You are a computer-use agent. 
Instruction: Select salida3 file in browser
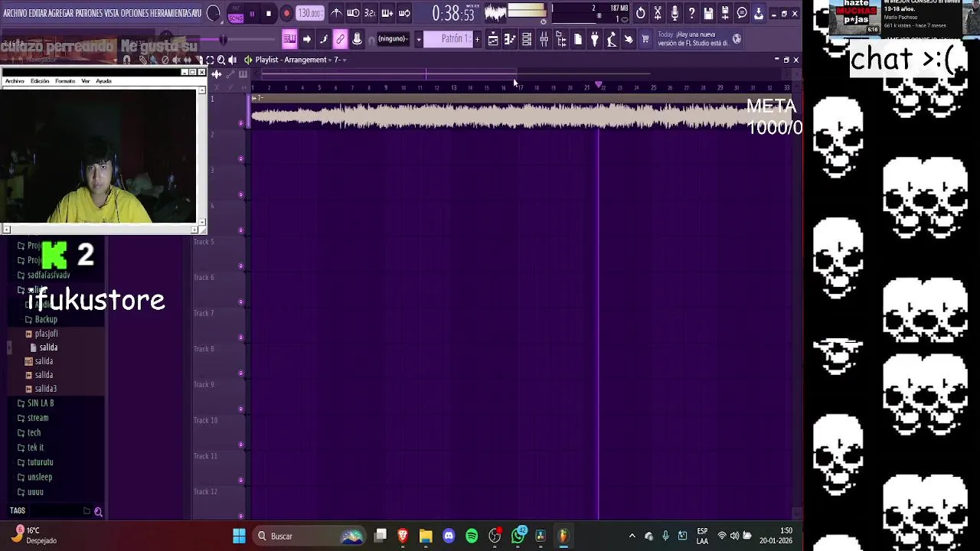point(41,389)
